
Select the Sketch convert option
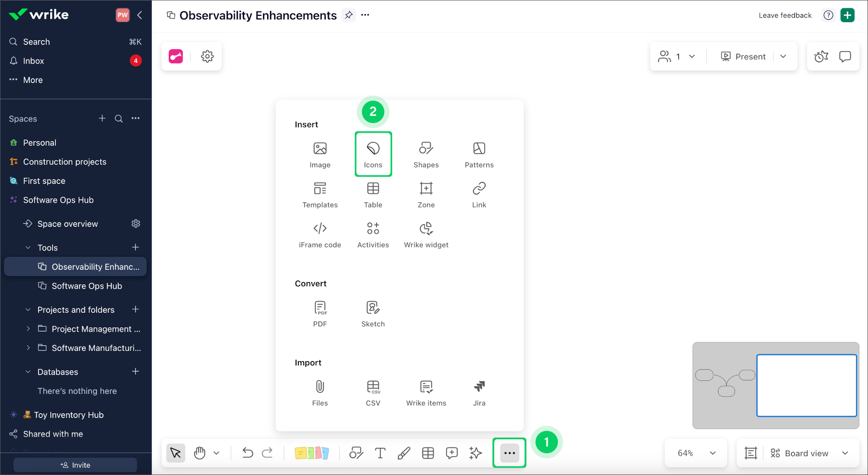click(x=373, y=314)
